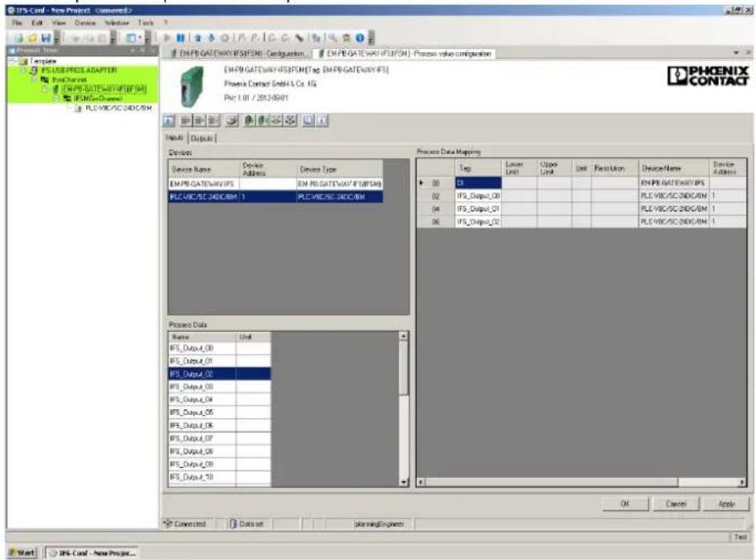This screenshot has height=560, width=756.
Task: Open the Tools menu
Action: (146, 22)
